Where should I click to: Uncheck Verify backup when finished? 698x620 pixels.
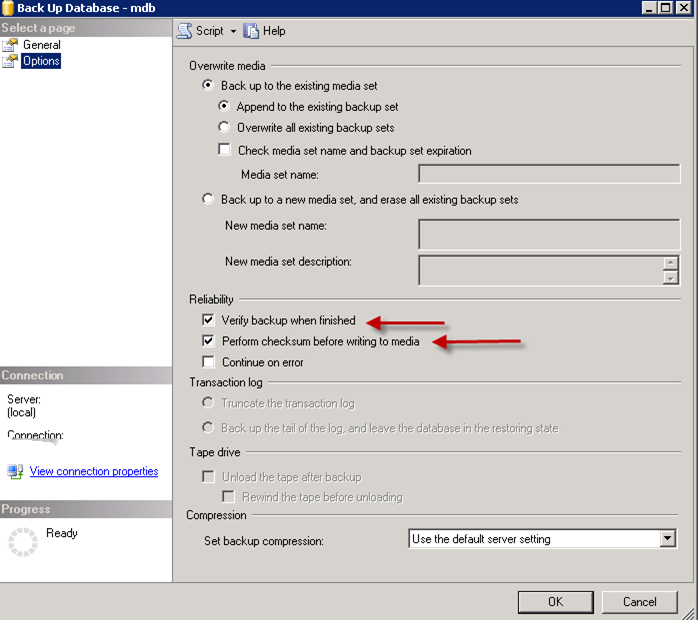pyautogui.click(x=208, y=320)
